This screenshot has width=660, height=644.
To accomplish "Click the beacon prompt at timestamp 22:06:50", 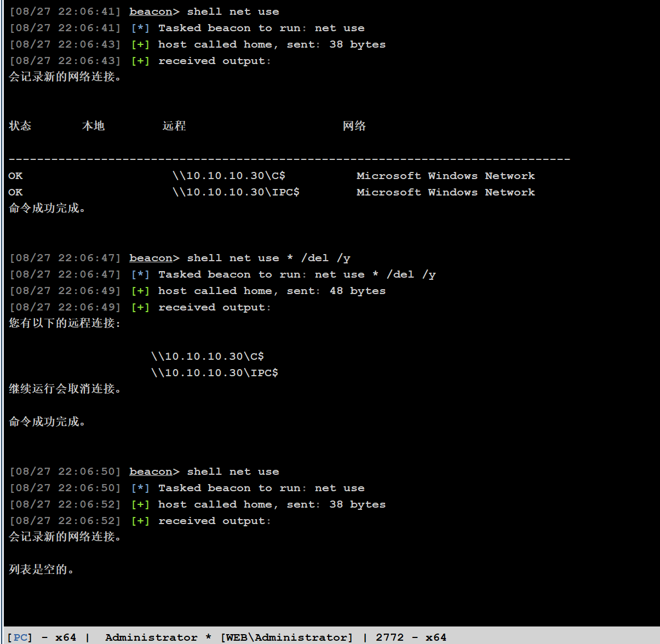I will tap(151, 472).
